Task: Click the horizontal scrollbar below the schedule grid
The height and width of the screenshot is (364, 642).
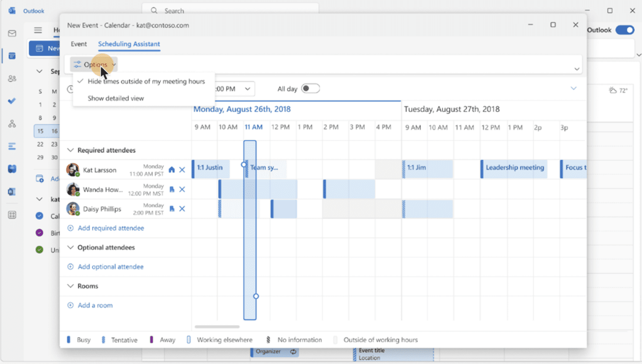Action: pyautogui.click(x=217, y=327)
